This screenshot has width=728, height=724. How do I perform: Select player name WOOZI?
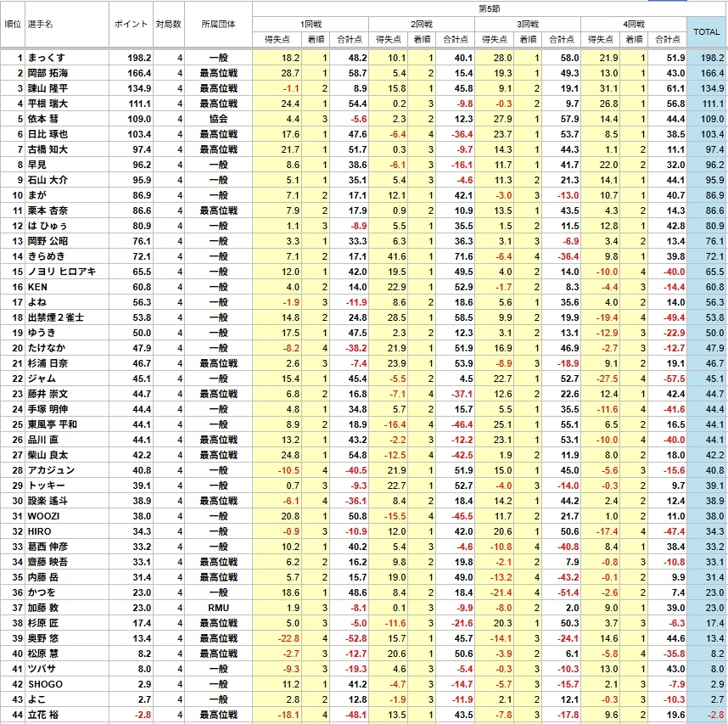point(43,516)
